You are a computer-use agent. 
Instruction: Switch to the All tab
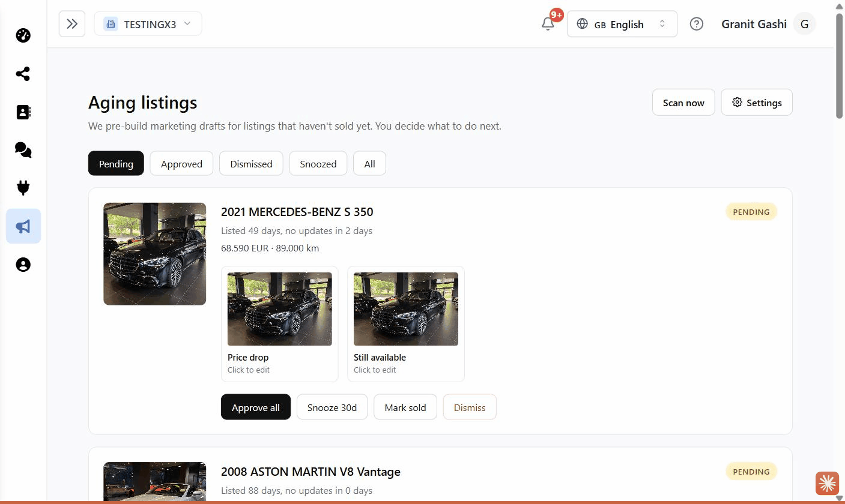[369, 163]
